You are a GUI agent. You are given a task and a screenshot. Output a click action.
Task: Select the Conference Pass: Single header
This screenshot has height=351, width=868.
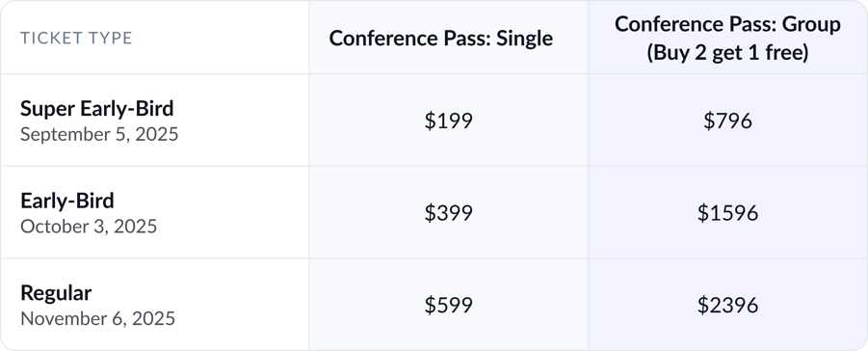[x=440, y=38]
